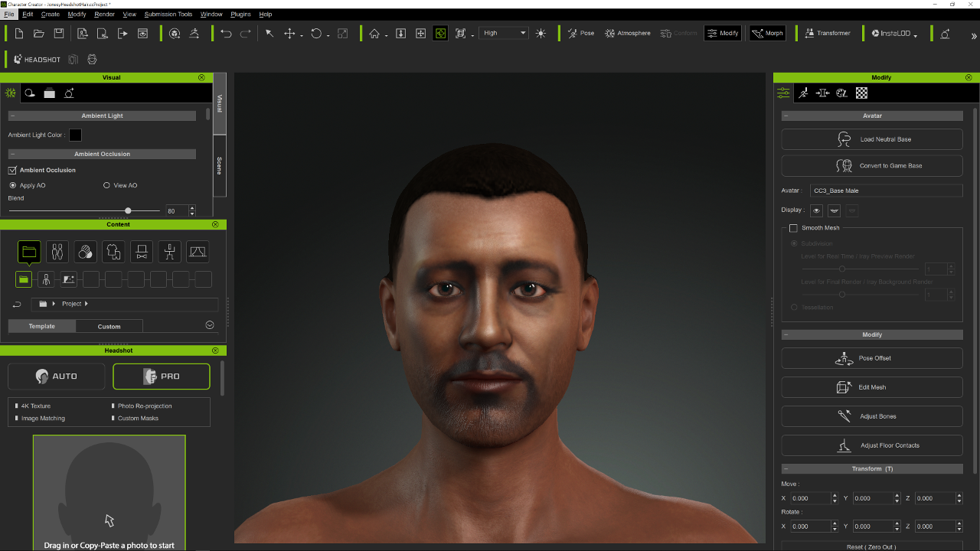Toggle the avatar display eye icon
Screen dimensions: 980x551
816,210
